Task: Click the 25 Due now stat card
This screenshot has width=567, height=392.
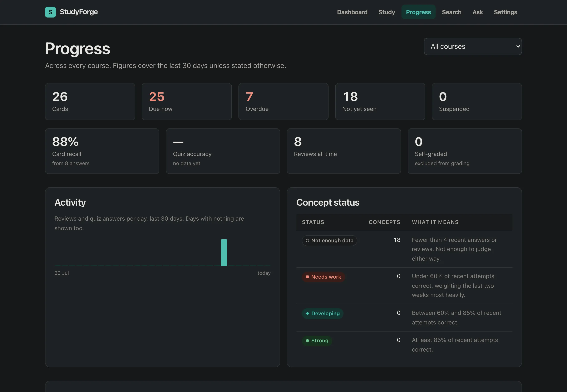Action: [x=187, y=101]
